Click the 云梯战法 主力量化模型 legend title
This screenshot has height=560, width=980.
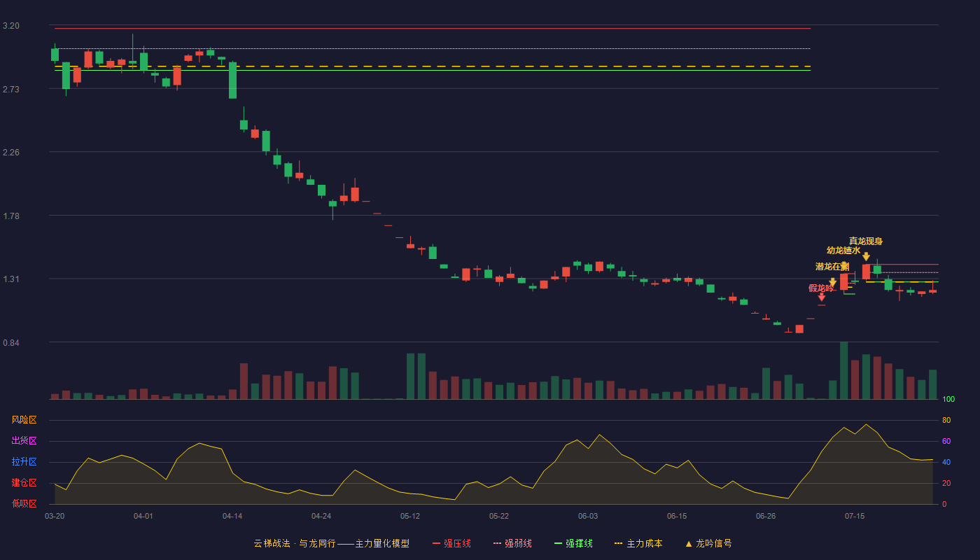pyautogui.click(x=332, y=543)
